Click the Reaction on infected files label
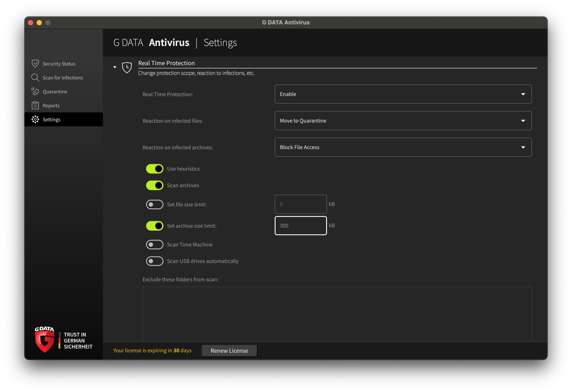 [x=173, y=121]
